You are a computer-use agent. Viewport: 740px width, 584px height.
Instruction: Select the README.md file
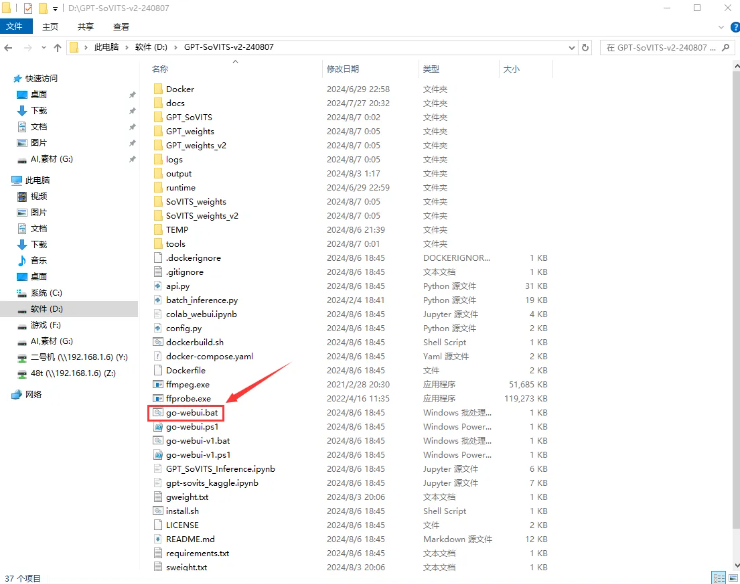coord(190,538)
